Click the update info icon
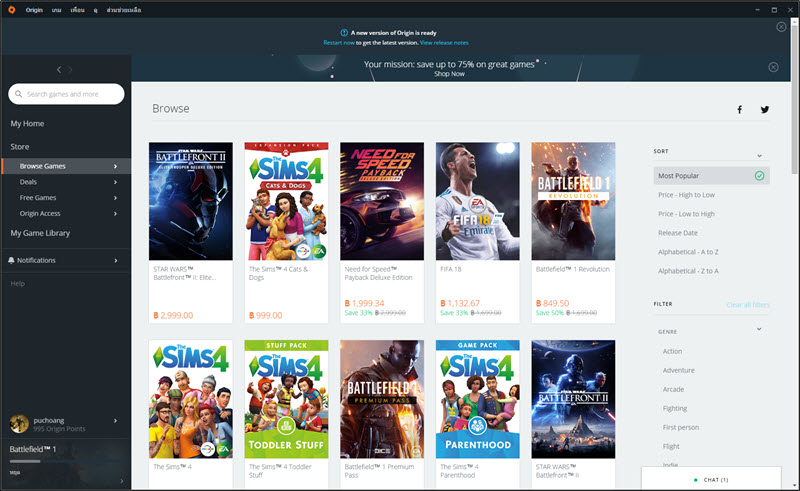The image size is (800, 491). pyautogui.click(x=344, y=33)
